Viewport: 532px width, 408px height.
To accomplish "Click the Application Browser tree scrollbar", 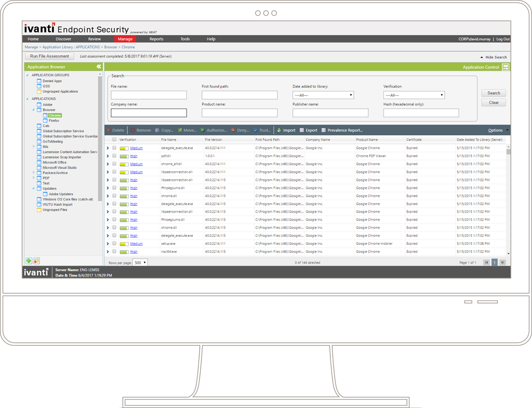I will [x=100, y=138].
